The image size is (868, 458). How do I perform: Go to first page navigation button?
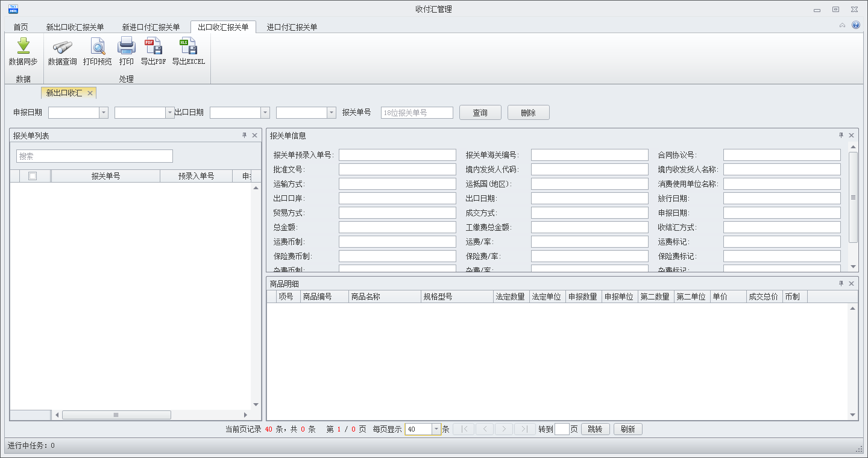464,429
